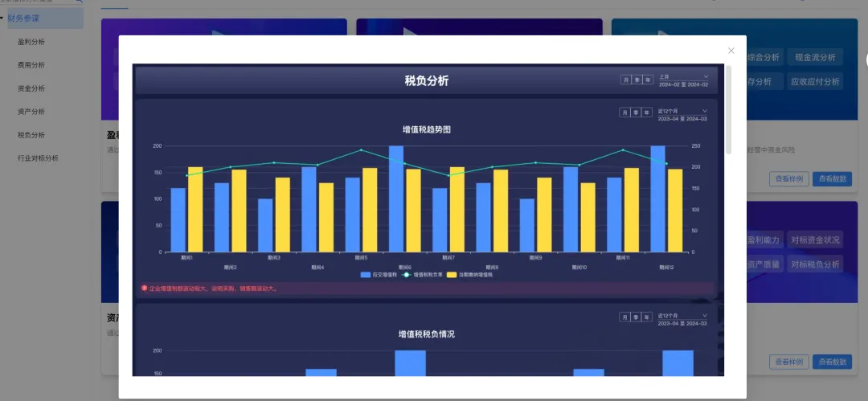Switch 增值税税负情况 chart to 年

coord(646,317)
